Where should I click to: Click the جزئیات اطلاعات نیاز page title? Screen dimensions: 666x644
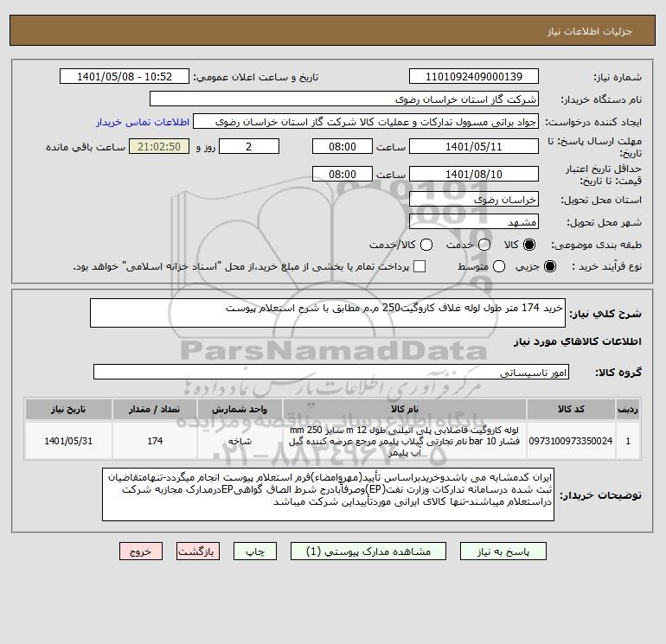(590, 31)
